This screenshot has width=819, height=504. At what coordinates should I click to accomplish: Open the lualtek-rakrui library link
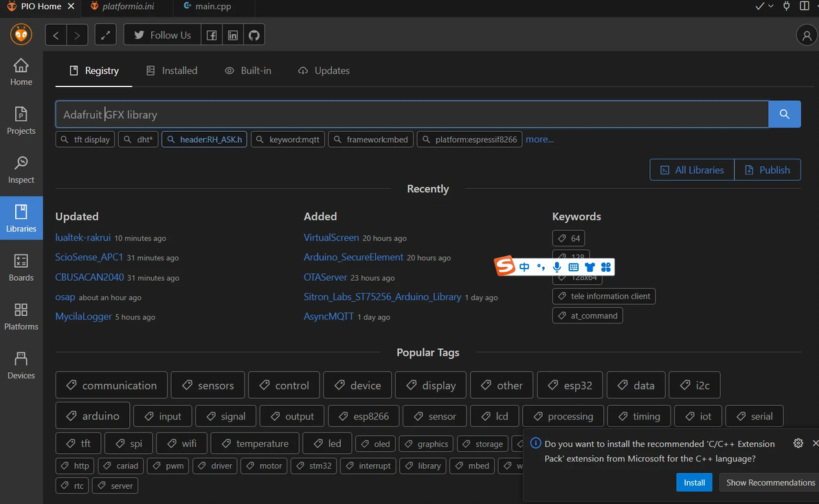click(83, 238)
